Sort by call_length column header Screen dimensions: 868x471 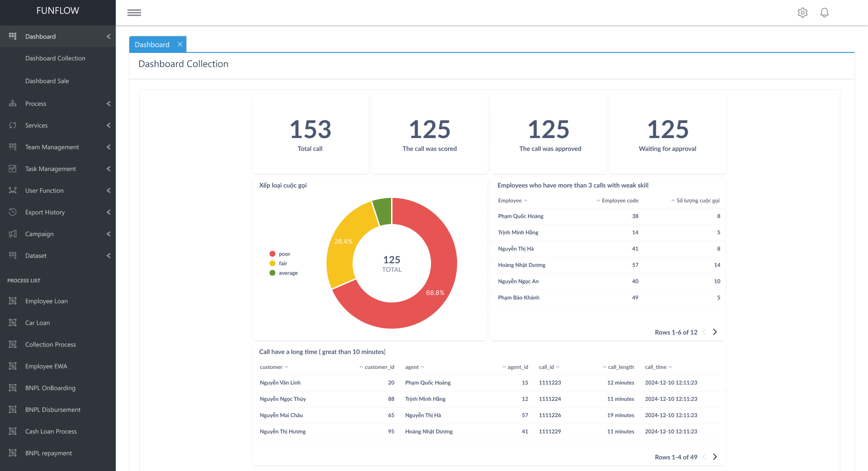pyautogui.click(x=620, y=367)
